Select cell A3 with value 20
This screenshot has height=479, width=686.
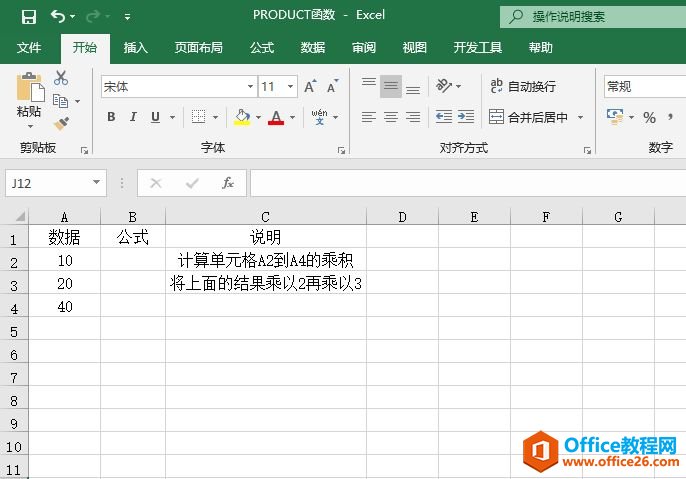point(64,283)
